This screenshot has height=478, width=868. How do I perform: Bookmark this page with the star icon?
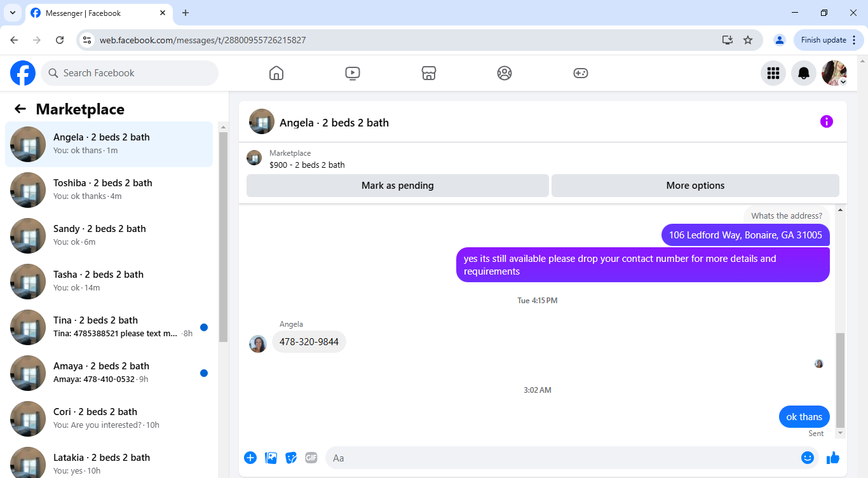(748, 40)
